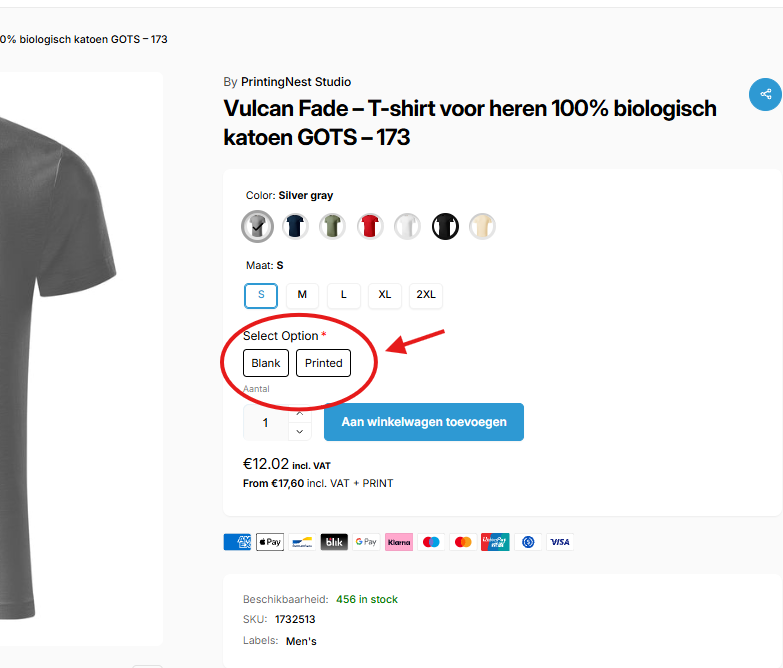This screenshot has width=783, height=668.
Task: Pick the navy blue t-shirt swatch
Action: (295, 226)
